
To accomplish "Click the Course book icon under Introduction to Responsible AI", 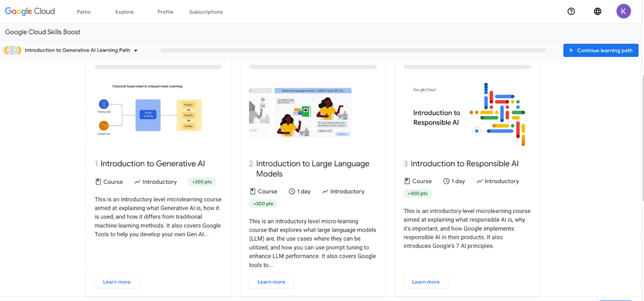I will click(x=407, y=181).
